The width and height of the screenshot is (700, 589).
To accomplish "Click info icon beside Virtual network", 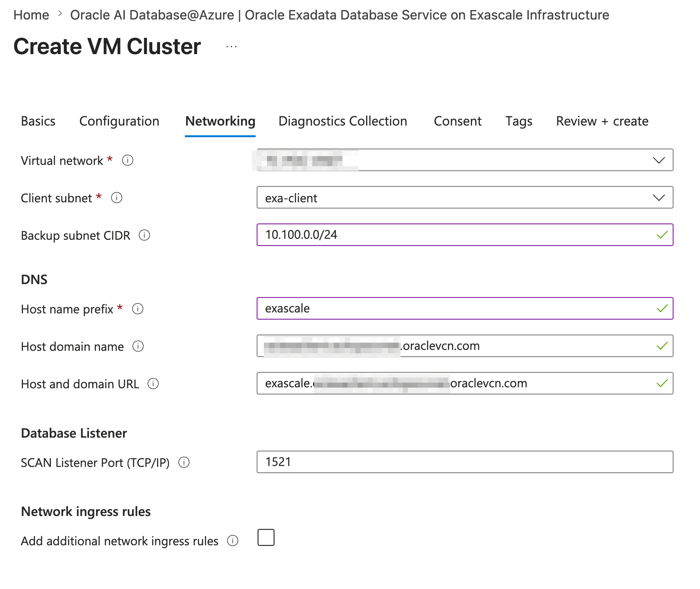I will [x=127, y=160].
